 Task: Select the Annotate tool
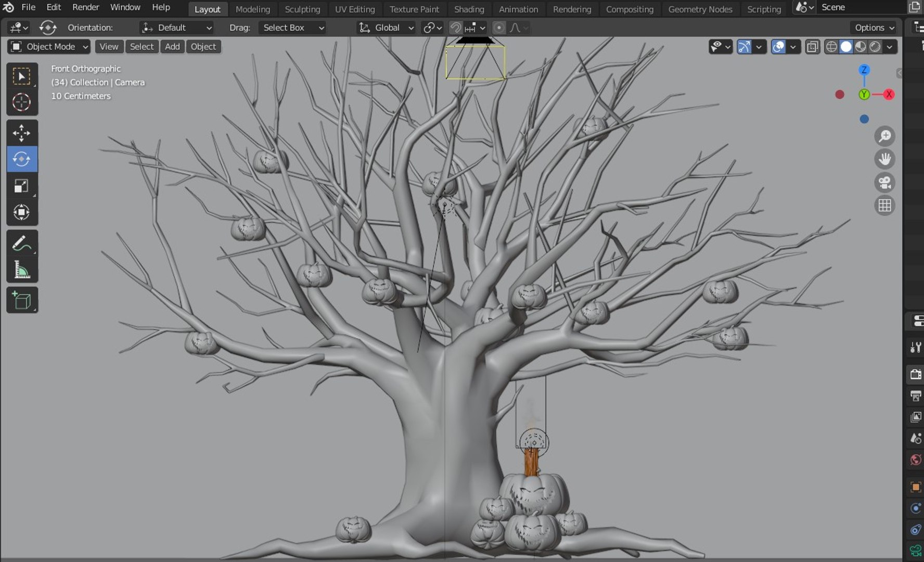click(22, 243)
